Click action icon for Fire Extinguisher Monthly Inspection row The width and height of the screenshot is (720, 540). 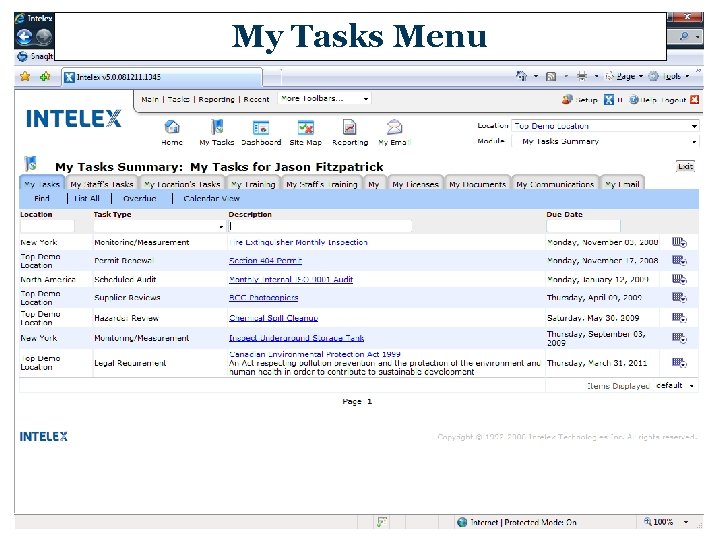(679, 242)
